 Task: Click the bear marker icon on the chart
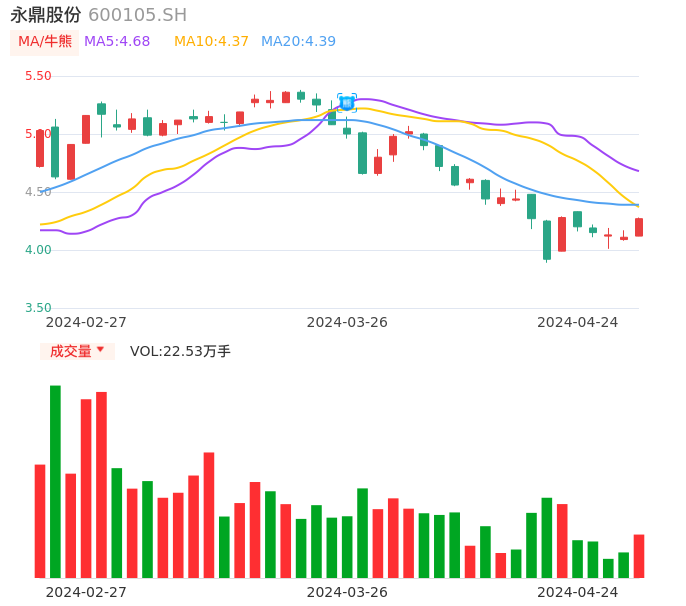pos(347,103)
